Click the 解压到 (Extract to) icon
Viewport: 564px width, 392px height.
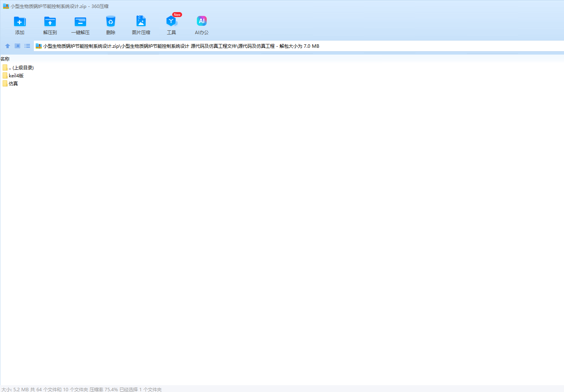pos(50,22)
